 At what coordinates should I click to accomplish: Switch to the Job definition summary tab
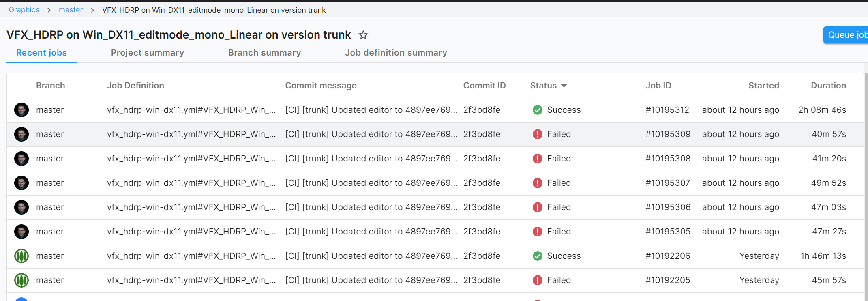(x=396, y=53)
